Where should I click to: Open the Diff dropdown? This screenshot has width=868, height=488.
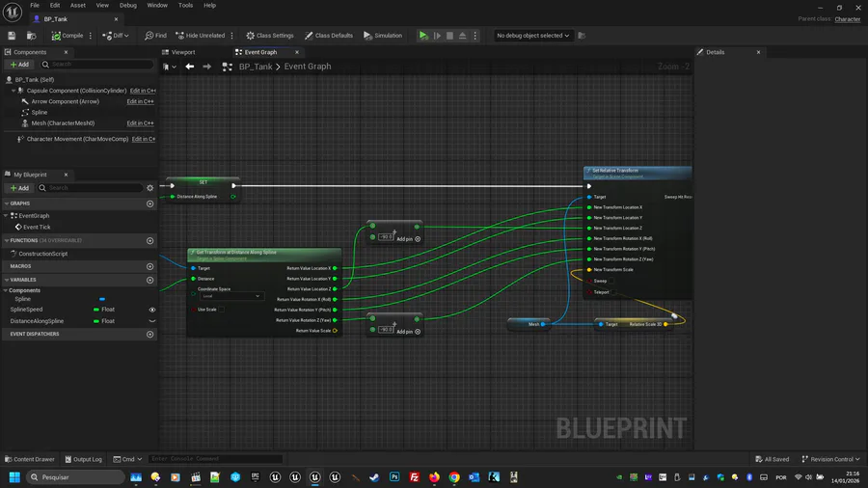pyautogui.click(x=116, y=36)
